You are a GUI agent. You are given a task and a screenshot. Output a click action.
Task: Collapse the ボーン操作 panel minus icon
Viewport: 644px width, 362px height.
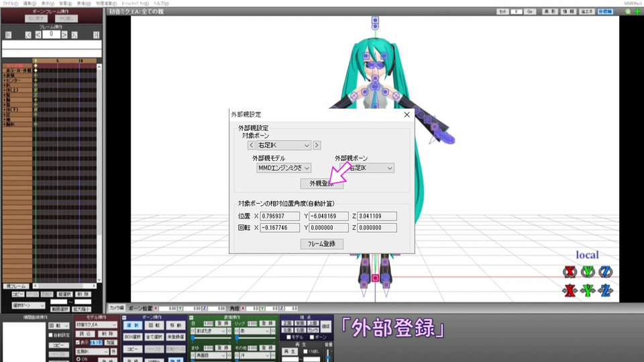point(125,318)
